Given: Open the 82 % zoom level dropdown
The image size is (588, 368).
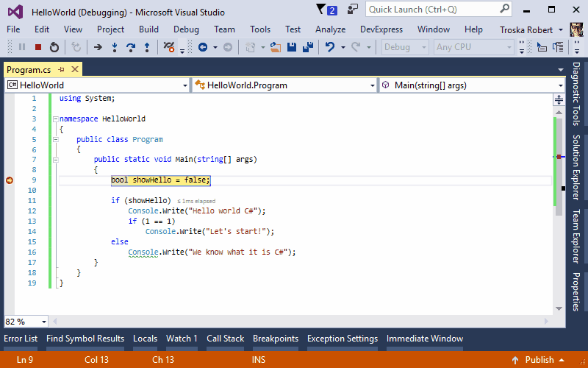Looking at the screenshot, I should point(26,322).
